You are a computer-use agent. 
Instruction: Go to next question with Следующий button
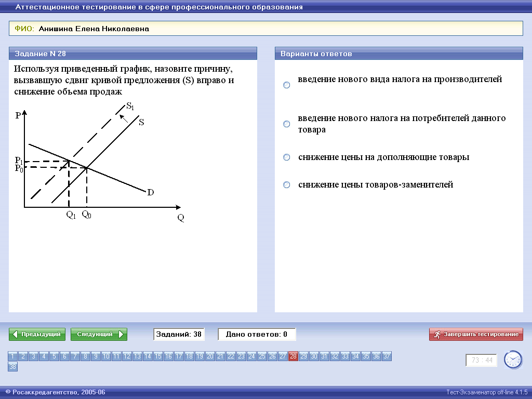[99, 334]
